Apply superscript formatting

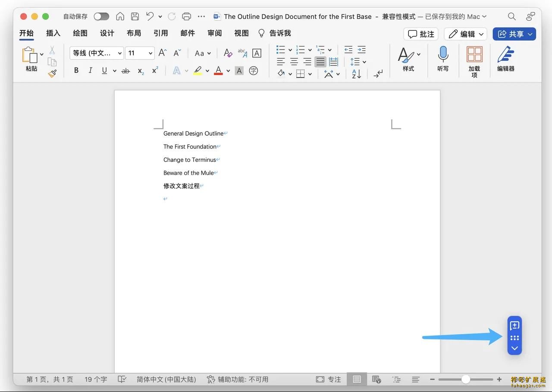155,71
